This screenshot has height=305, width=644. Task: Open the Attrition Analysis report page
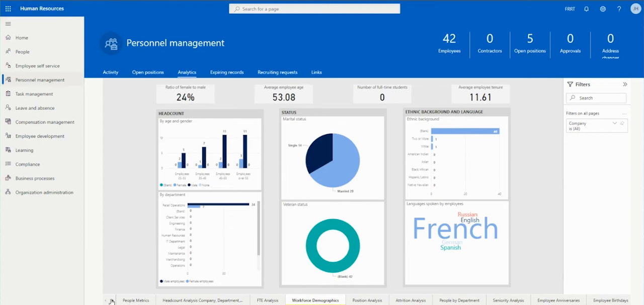(x=411, y=300)
